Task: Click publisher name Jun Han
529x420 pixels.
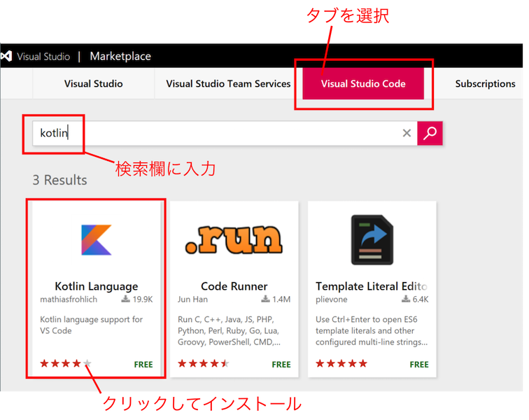Action: tap(192, 299)
